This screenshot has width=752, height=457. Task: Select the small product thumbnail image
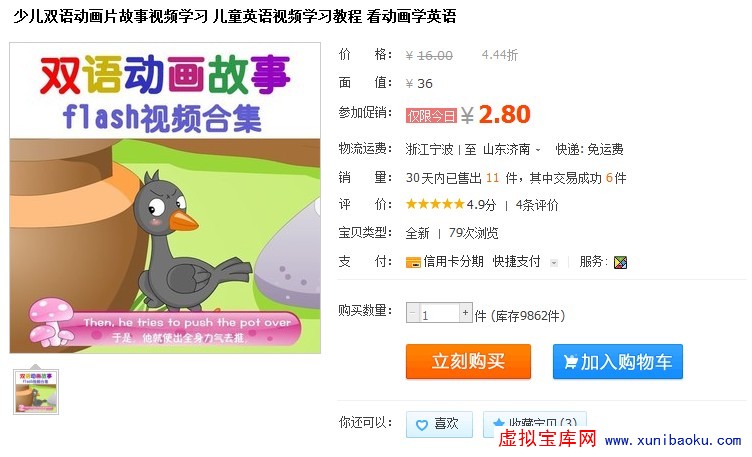click(36, 392)
